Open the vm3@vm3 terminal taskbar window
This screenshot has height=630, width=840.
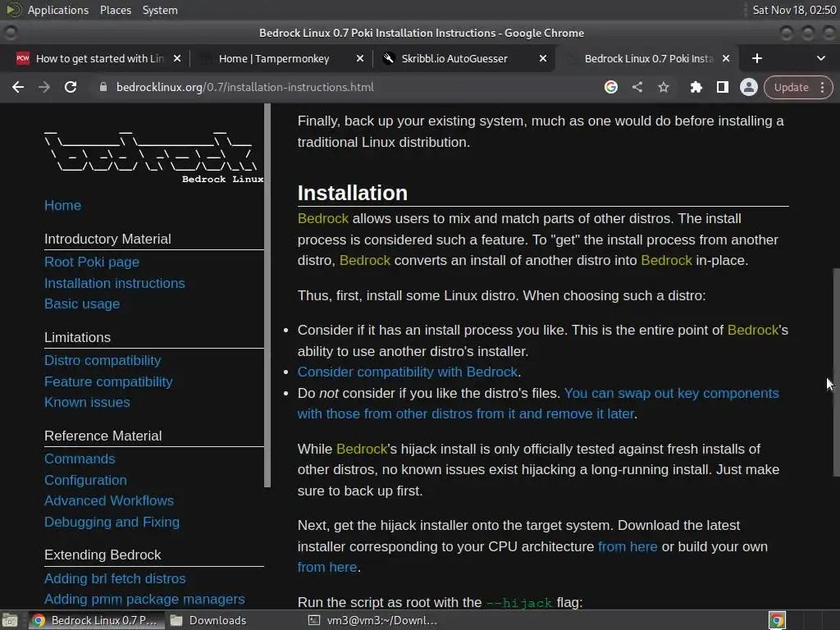tap(373, 620)
